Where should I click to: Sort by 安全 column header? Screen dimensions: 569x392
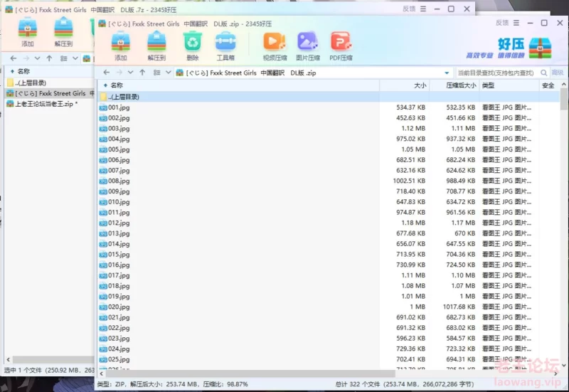coord(548,85)
